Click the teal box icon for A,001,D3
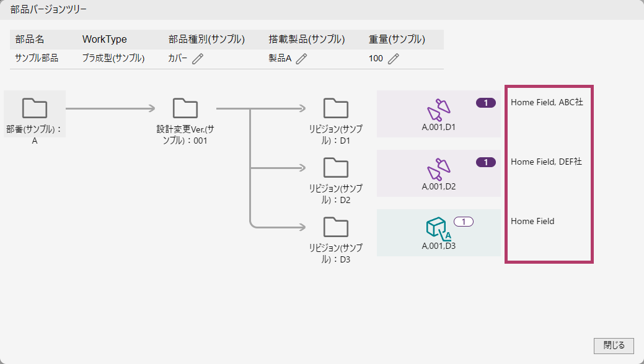Screen dimensions: 644x364 click(x=438, y=228)
